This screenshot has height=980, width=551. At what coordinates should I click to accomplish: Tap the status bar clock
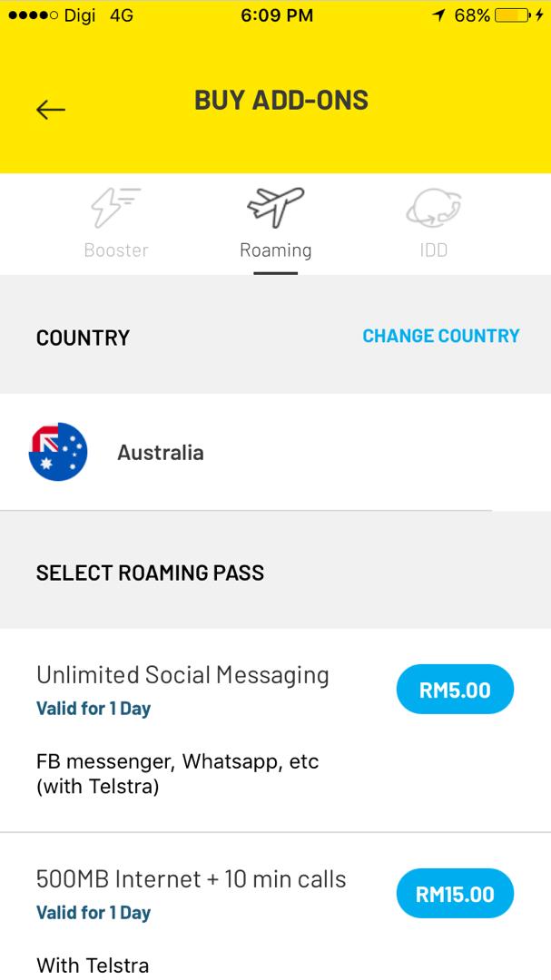pyautogui.click(x=277, y=15)
